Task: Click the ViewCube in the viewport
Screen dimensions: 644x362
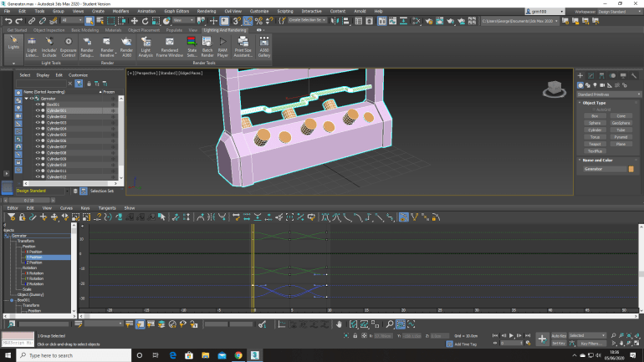Action: (x=555, y=89)
